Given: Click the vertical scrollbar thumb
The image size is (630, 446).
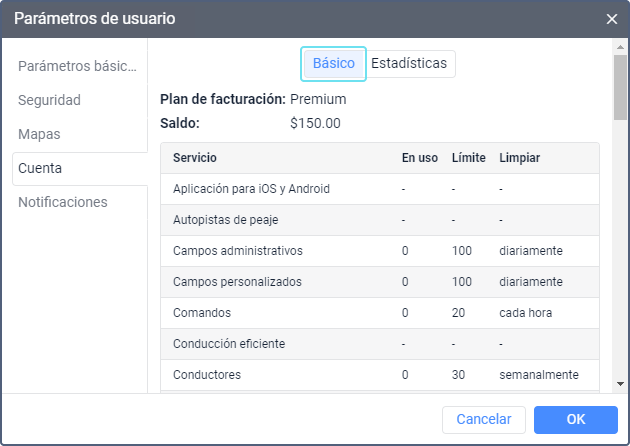Looking at the screenshot, I should point(620,90).
